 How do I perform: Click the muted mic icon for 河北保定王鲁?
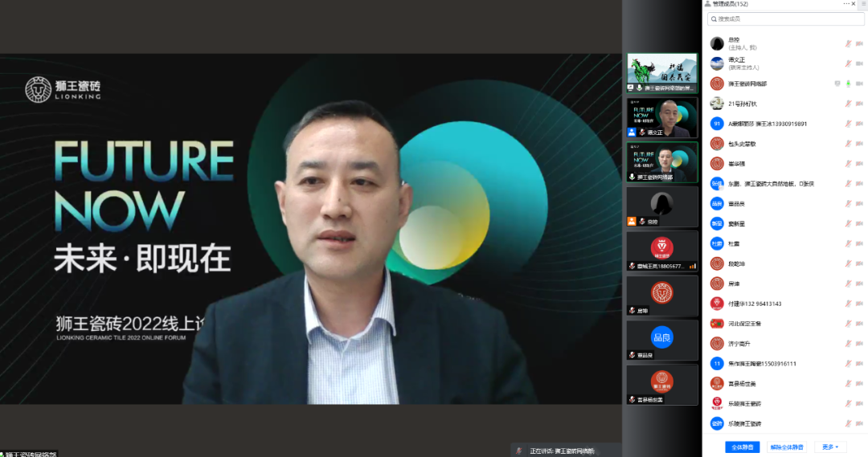848,324
